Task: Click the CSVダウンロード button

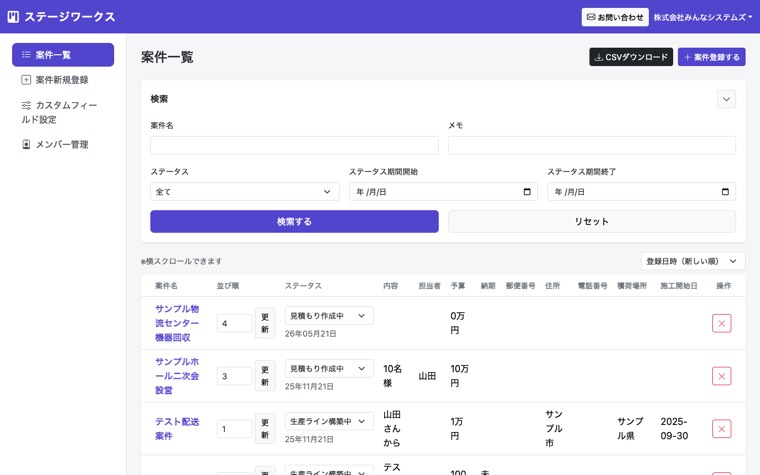Action: 631,57
